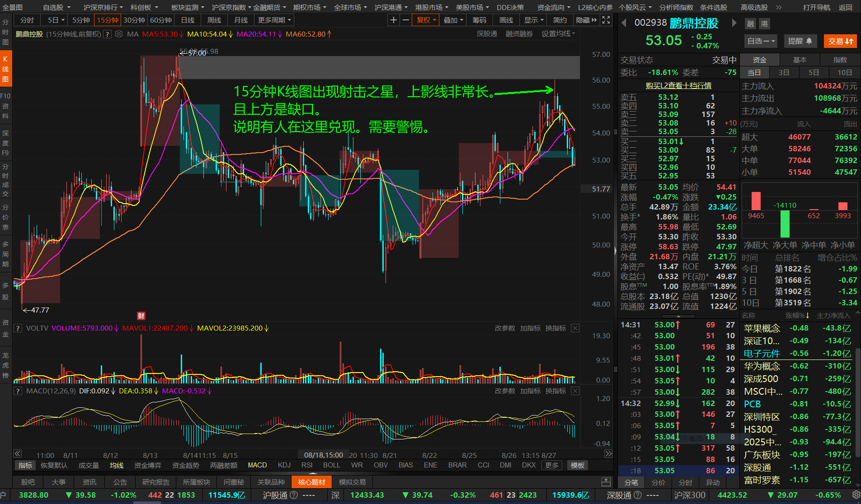Image resolution: width=861 pixels, height=504 pixels.
Task: Sort sector list by 涨幅% arrow
Action: 797,315
